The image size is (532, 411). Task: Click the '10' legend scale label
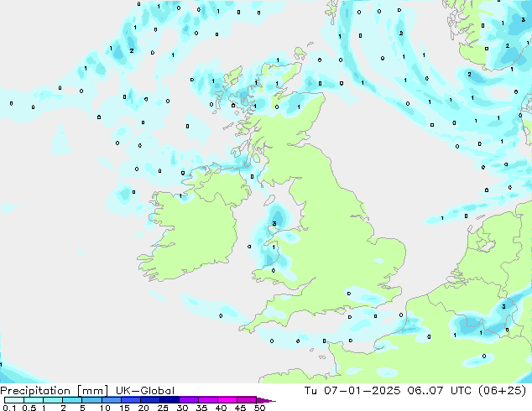click(105, 408)
